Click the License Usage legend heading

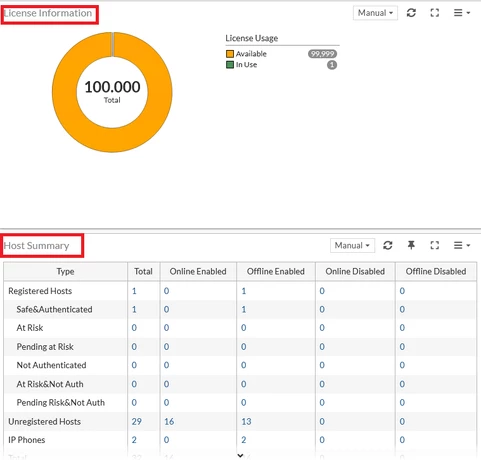pyautogui.click(x=252, y=38)
